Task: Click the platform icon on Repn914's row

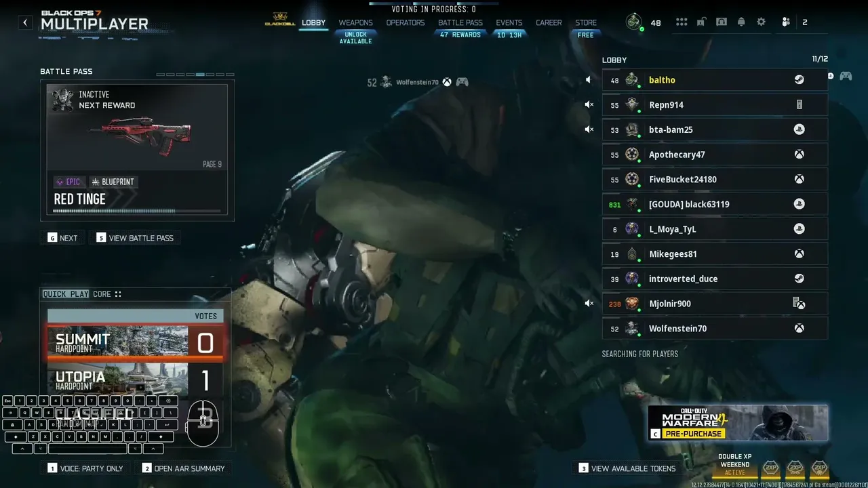Action: (800, 105)
